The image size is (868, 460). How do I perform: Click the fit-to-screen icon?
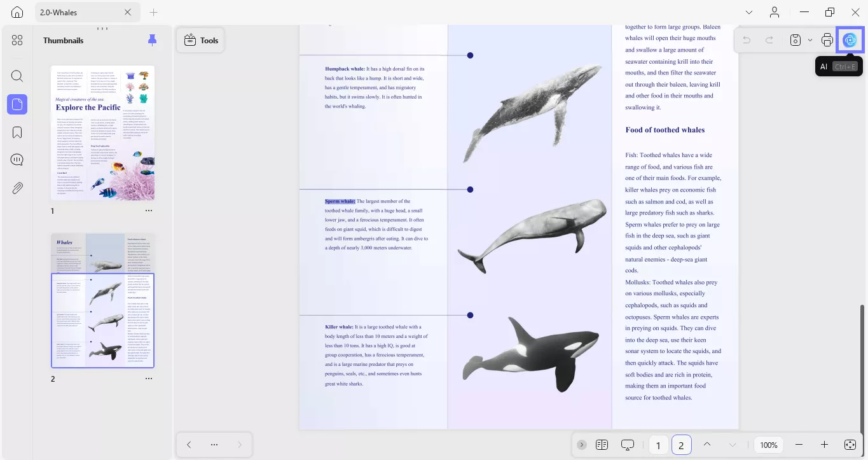point(850,445)
